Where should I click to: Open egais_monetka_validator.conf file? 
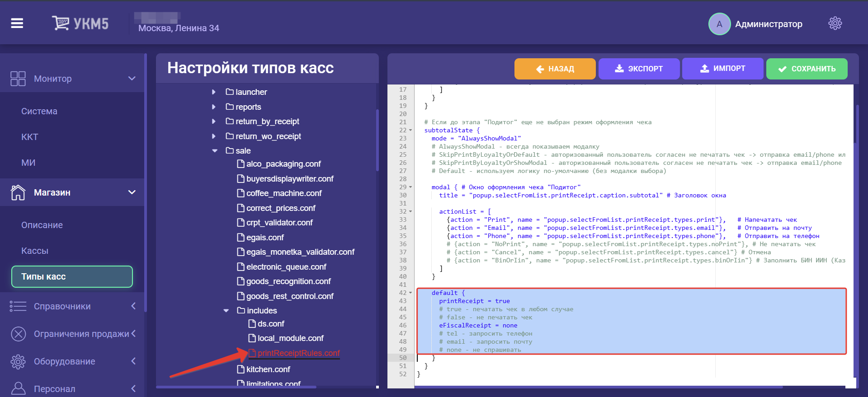click(x=300, y=252)
